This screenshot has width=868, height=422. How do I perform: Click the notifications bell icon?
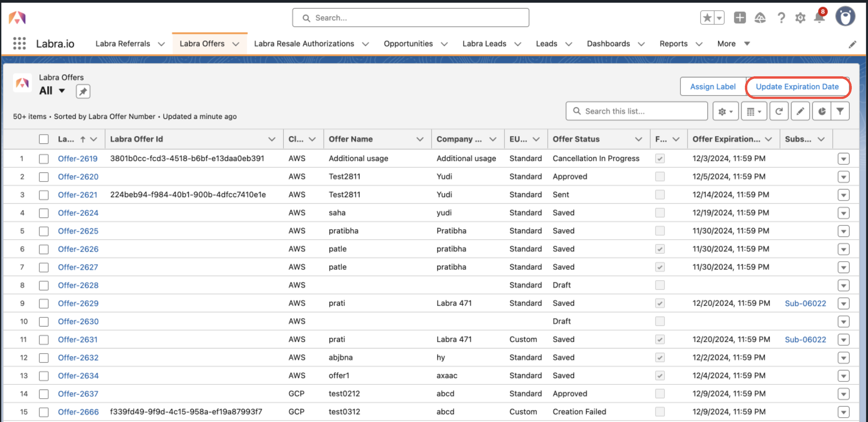[819, 18]
